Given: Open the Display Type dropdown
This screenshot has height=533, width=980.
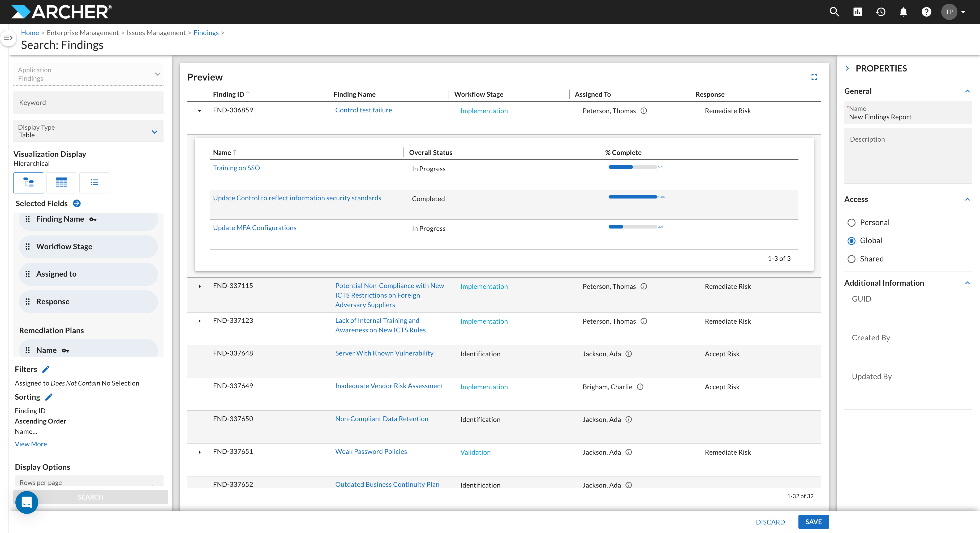Looking at the screenshot, I should [x=88, y=131].
